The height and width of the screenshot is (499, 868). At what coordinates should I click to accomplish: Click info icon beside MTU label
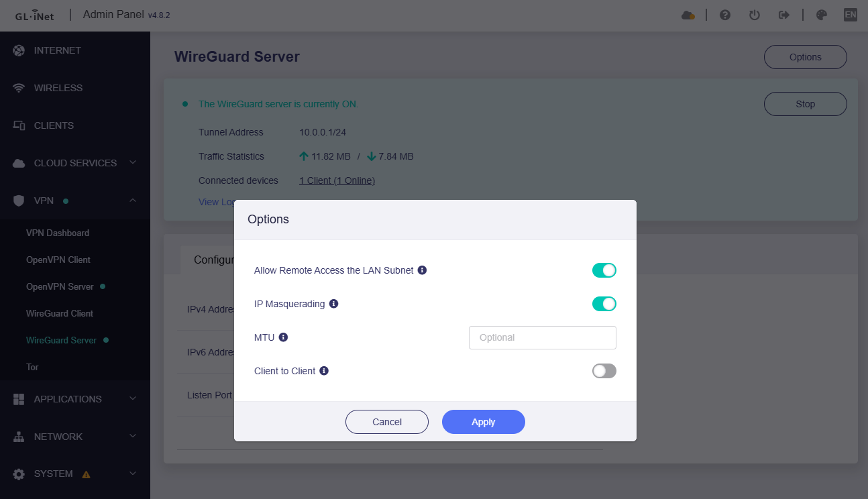pos(283,337)
